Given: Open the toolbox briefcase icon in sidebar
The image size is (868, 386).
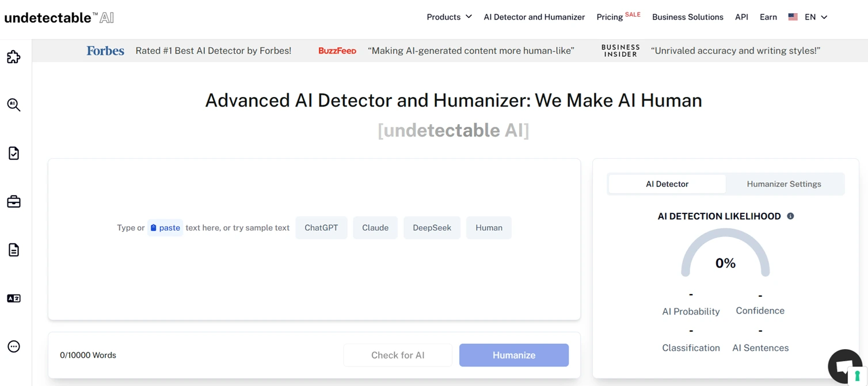Looking at the screenshot, I should click(13, 201).
